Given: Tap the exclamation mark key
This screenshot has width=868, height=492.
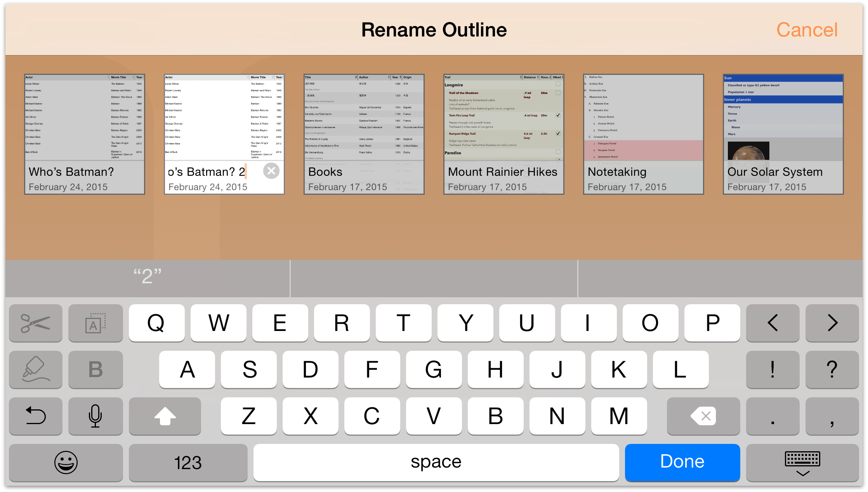Looking at the screenshot, I should pos(773,369).
